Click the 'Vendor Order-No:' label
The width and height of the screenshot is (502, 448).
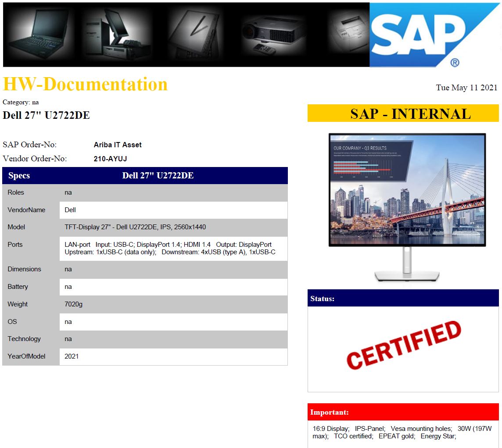click(35, 159)
